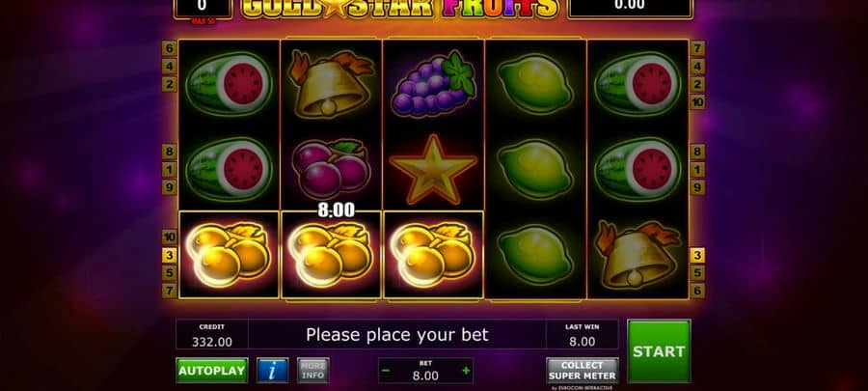Open the blue info 'i' icon
868x391 pixels.
[x=272, y=371]
